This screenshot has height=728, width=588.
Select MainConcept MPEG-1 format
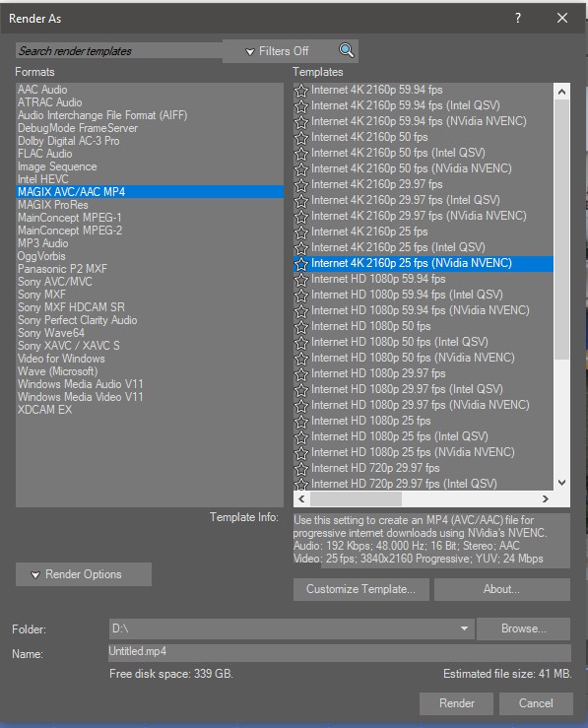(x=150, y=218)
